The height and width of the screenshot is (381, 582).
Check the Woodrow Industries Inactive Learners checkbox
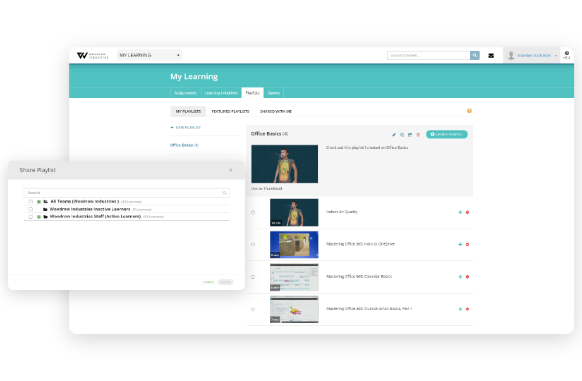31,209
